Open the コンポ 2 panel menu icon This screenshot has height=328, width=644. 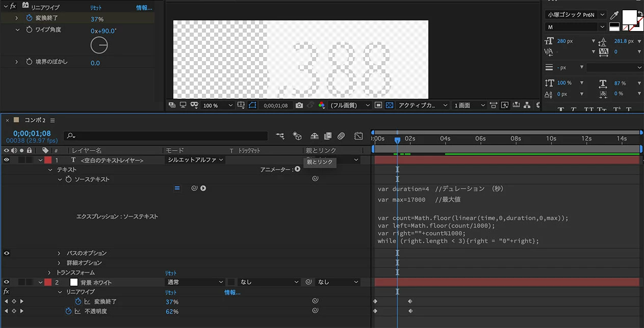(x=53, y=120)
